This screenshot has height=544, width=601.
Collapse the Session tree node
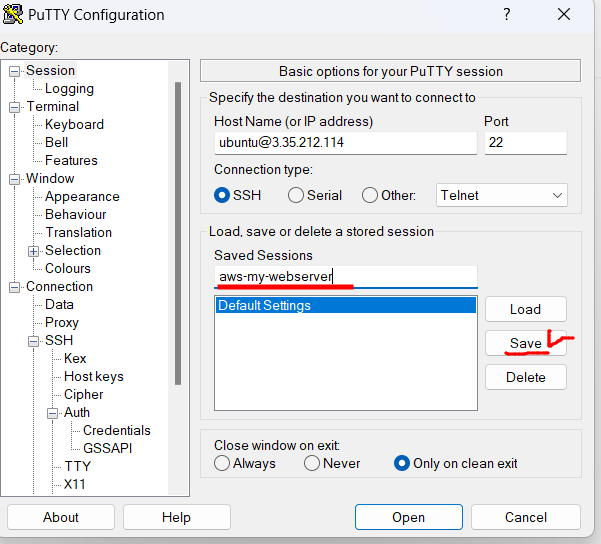pos(14,71)
